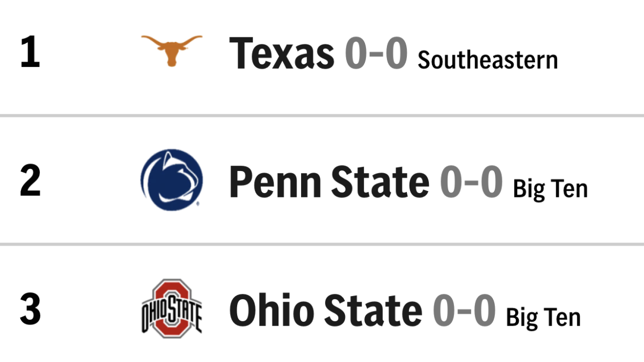
Task: Open Penn State's Big Ten conference label
Action: [550, 189]
